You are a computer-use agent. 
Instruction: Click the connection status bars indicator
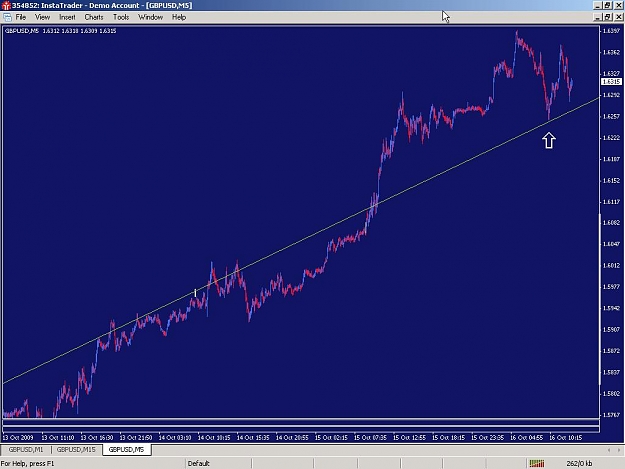537,463
